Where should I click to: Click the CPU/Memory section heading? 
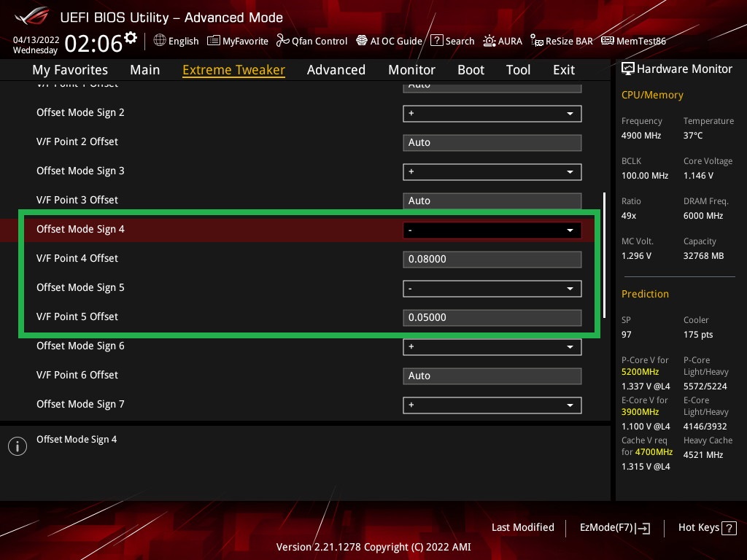click(x=652, y=95)
